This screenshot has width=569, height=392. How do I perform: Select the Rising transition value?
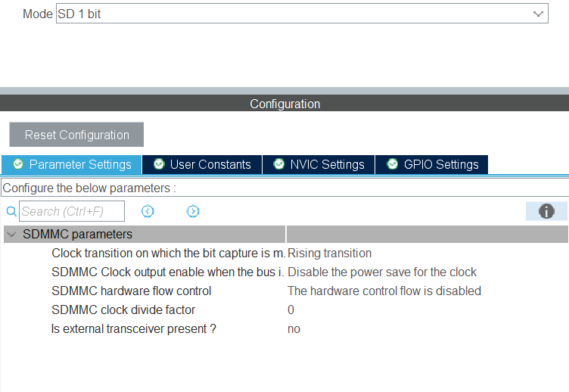[330, 254]
